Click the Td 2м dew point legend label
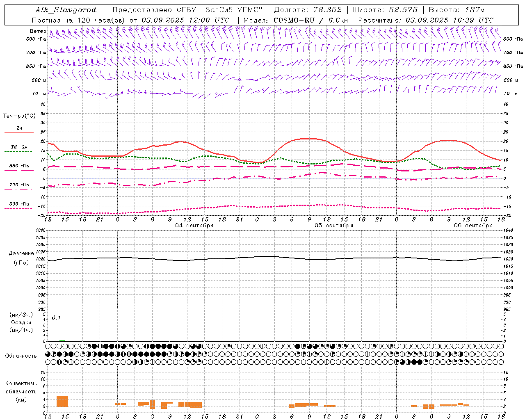This screenshot has width=525, height=420. tap(19, 147)
